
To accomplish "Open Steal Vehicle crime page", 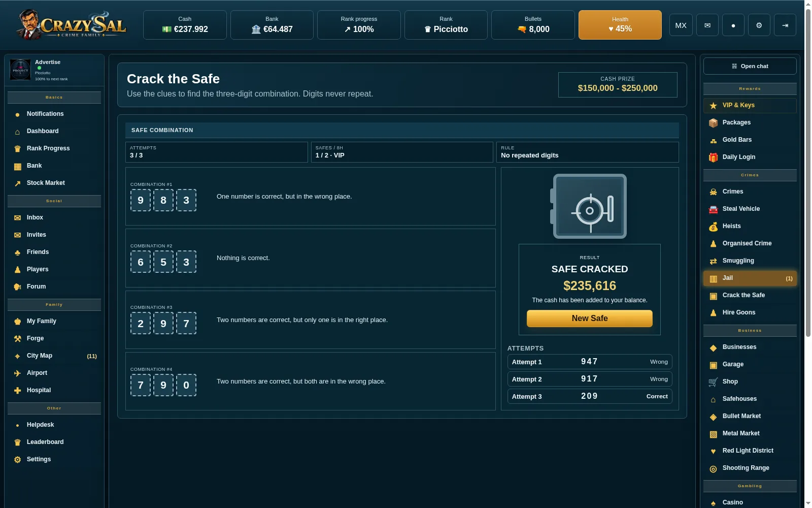I will click(x=750, y=209).
